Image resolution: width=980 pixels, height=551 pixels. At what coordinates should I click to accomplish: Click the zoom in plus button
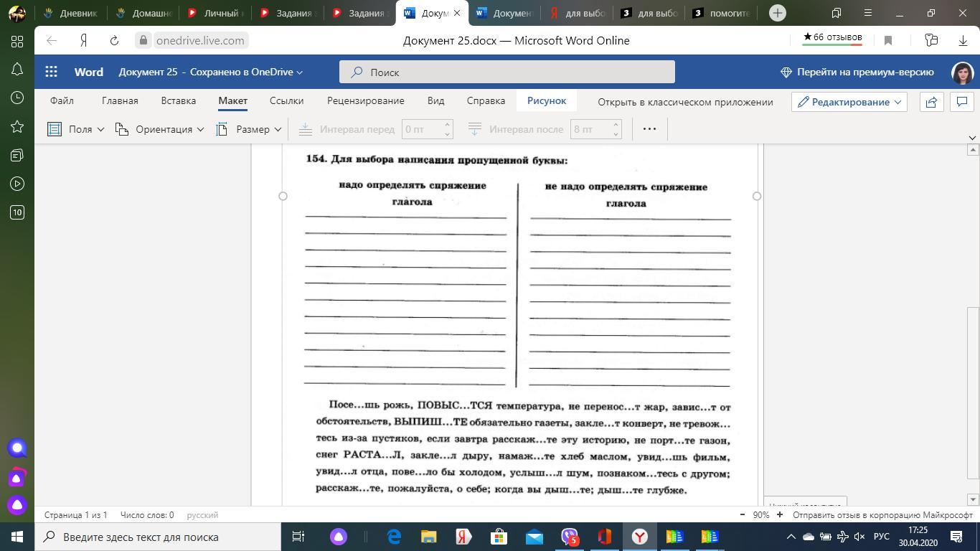tap(780, 515)
